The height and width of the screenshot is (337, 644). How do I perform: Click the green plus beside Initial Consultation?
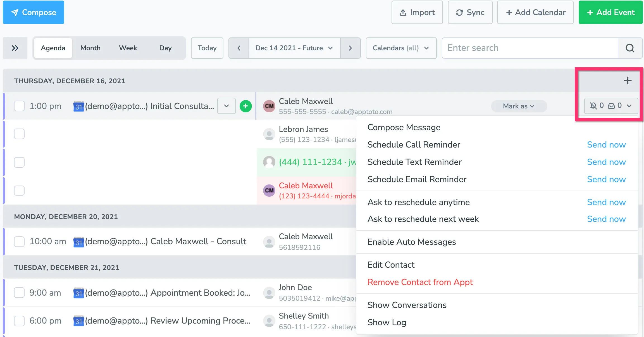245,106
